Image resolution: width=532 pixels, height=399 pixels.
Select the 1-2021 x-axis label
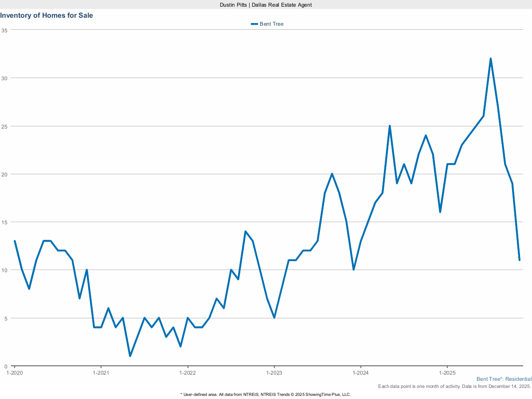click(x=101, y=372)
